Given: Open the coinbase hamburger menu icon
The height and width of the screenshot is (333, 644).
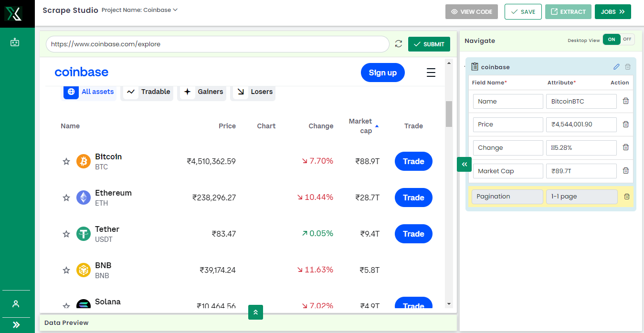Looking at the screenshot, I should 431,73.
